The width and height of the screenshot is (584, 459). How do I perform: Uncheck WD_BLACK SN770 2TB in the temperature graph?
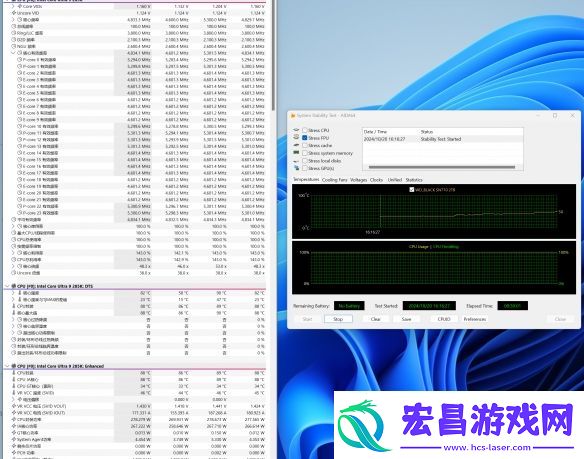412,189
